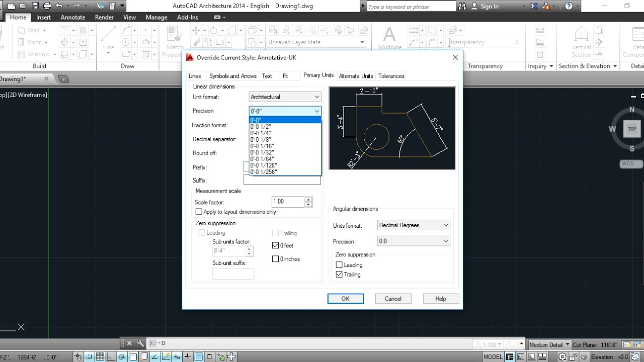This screenshot has width=644, height=362.
Task: Click the binoculars search icon
Action: pos(463,6)
